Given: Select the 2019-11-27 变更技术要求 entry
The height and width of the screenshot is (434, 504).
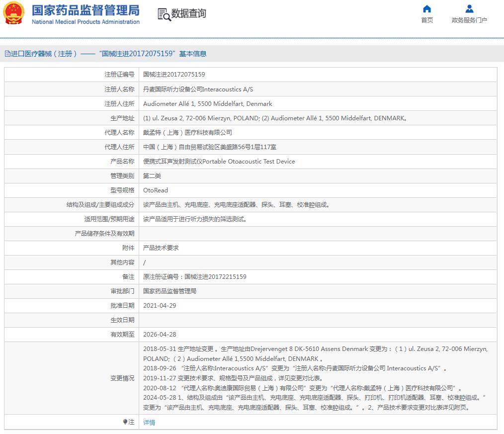Looking at the screenshot, I should coord(233,378).
